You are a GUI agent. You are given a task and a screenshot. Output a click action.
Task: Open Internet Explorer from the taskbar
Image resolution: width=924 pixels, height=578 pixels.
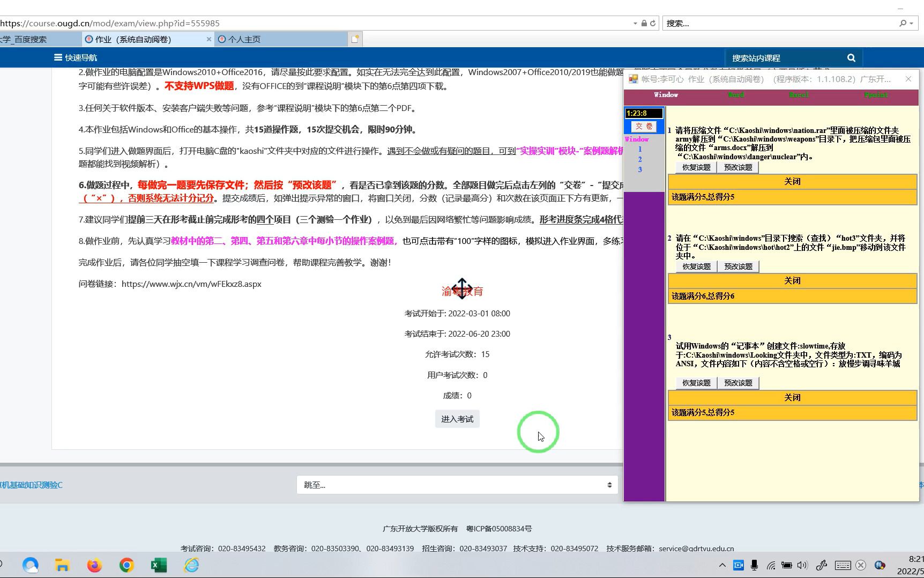(x=191, y=565)
